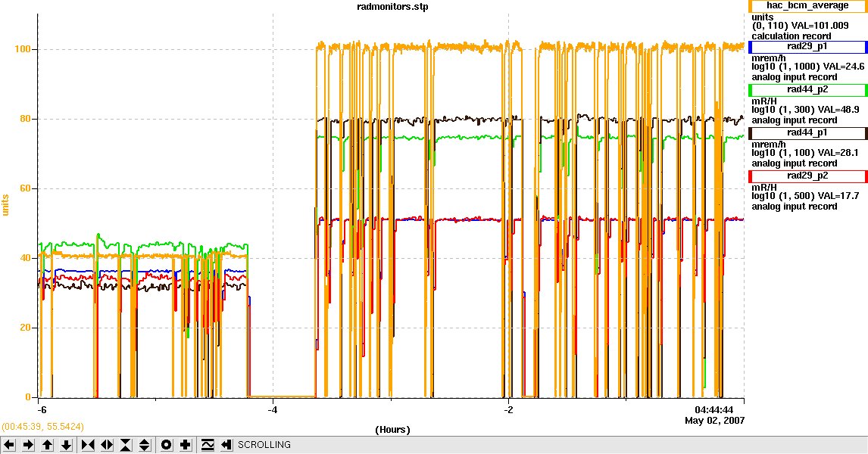Pan the plot left with the left arrow button
Screen dimensions: 868x454
9,445
